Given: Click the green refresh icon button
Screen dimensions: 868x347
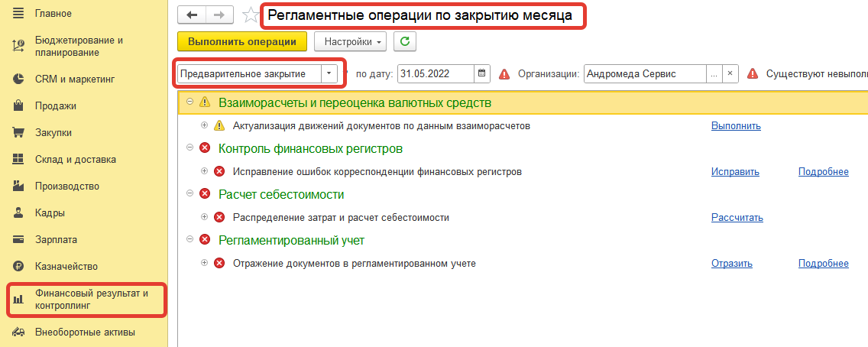Looking at the screenshot, I should coord(405,41).
